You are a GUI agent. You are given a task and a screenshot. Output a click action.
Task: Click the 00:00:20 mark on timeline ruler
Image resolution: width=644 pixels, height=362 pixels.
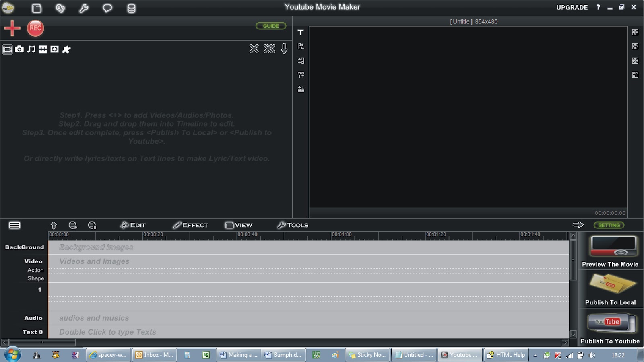point(153,234)
